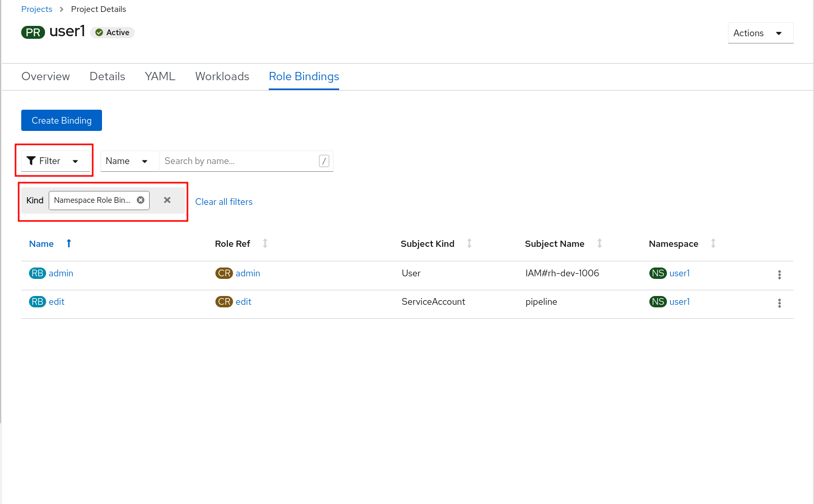Open the Actions dropdown menu
Screen dimensions: 814x504
pos(760,33)
